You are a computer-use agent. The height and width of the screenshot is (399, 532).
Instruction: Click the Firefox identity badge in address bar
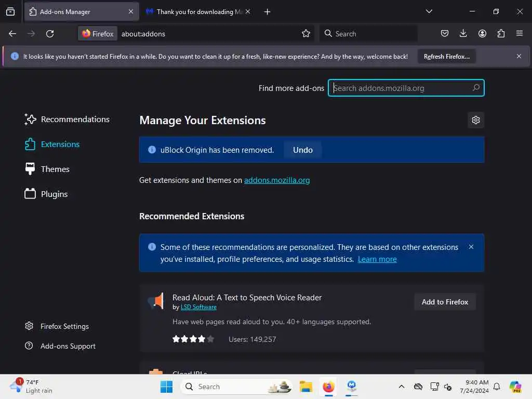pos(98,34)
